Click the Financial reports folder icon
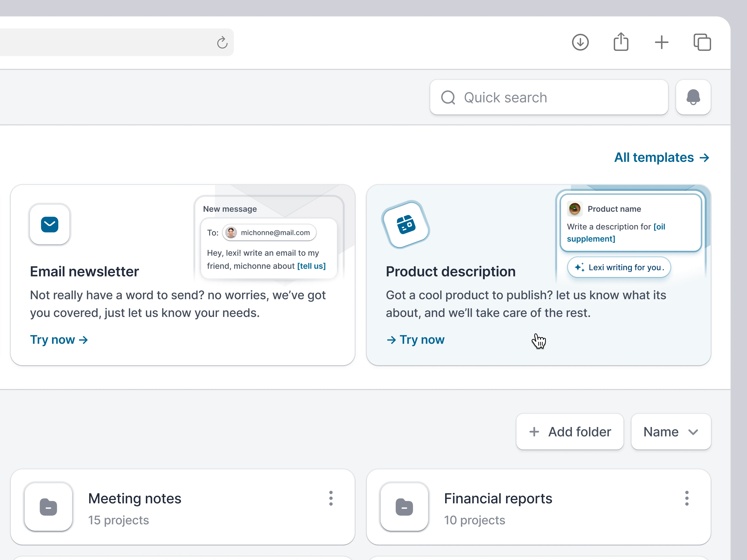 (404, 507)
